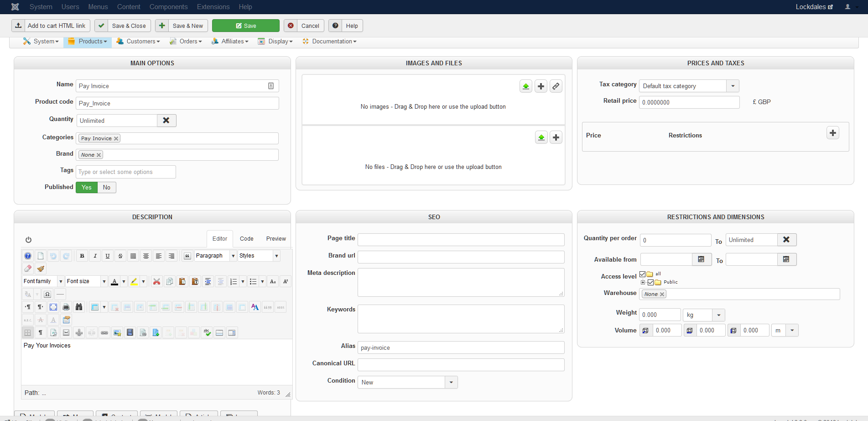
Task: Click the add price plus icon
Action: point(832,133)
